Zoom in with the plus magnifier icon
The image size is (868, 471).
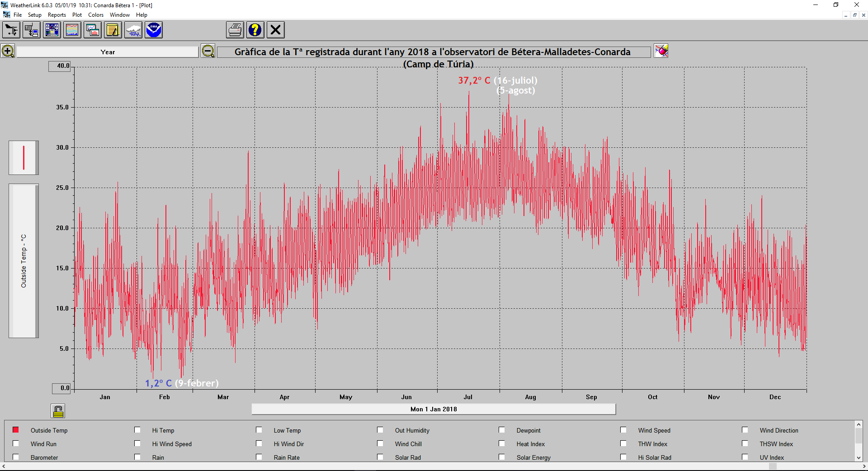click(x=8, y=51)
